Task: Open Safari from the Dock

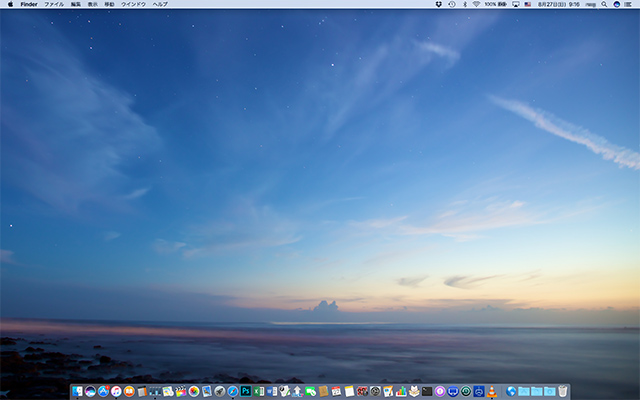Action: pyautogui.click(x=233, y=391)
